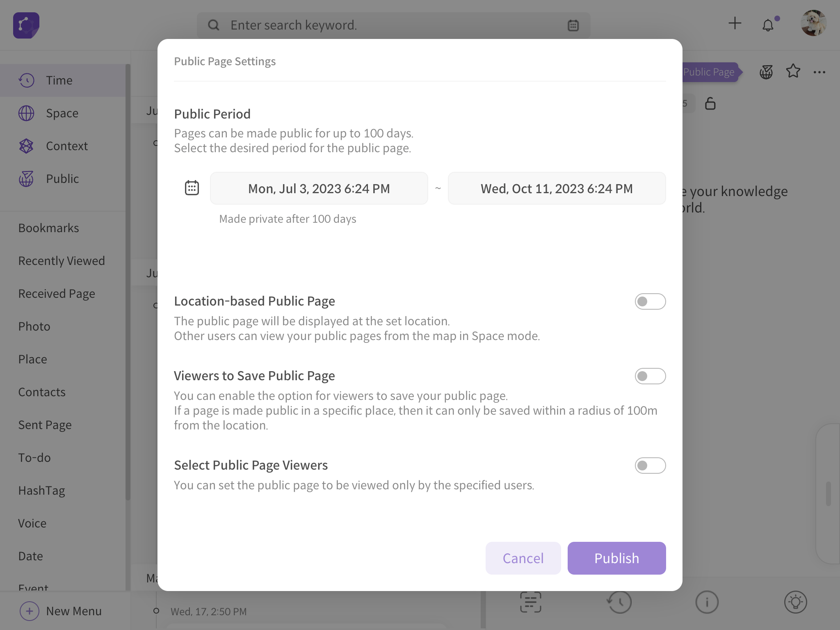Turn on Viewers to Save Public Page
The height and width of the screenshot is (630, 840).
coord(650,376)
